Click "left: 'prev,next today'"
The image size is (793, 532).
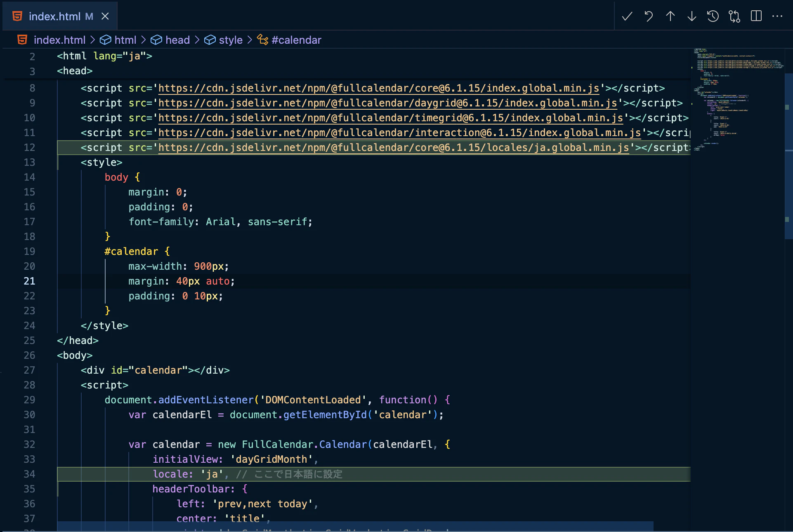[x=245, y=504]
